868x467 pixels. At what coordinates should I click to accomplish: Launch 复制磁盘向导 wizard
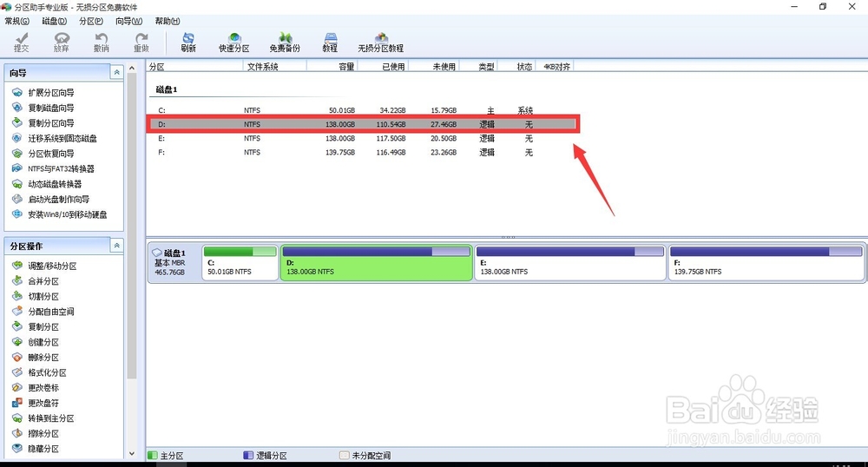[43, 108]
